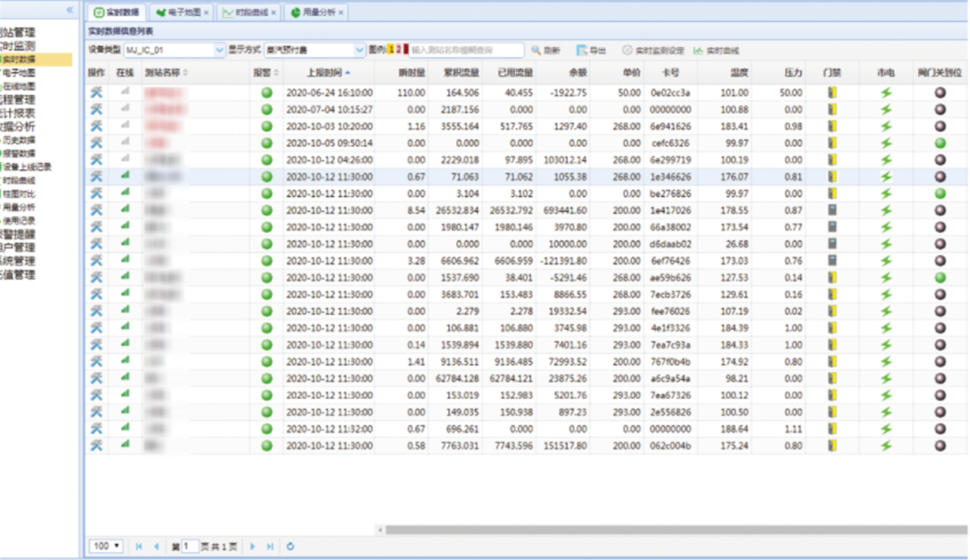Image resolution: width=970 pixels, height=560 pixels.
Task: Click green valve indicator for row with card cefc6326
Action: tap(940, 143)
